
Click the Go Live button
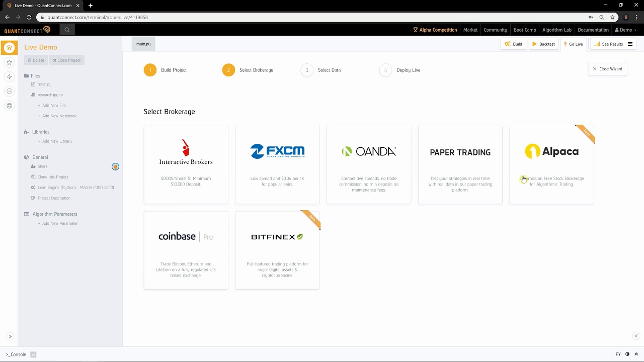574,44
